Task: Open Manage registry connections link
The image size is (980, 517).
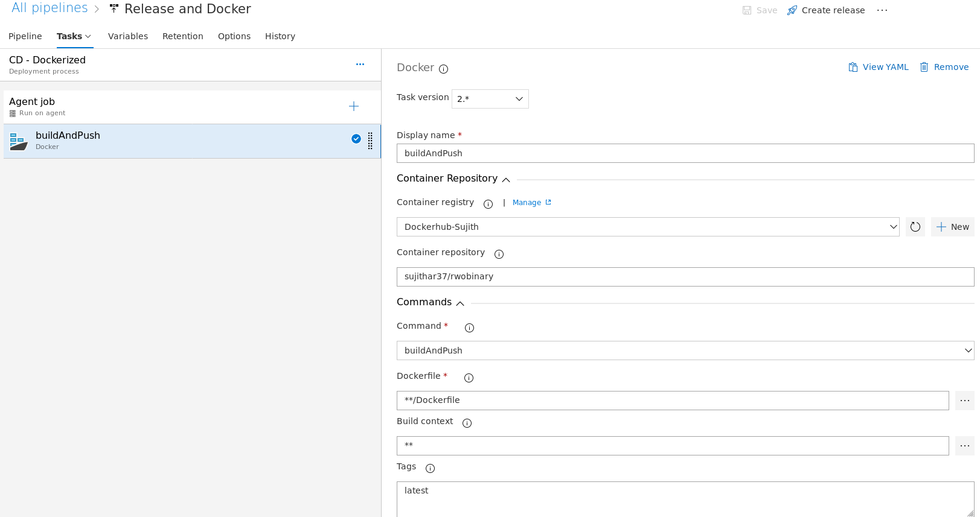Action: tap(532, 203)
